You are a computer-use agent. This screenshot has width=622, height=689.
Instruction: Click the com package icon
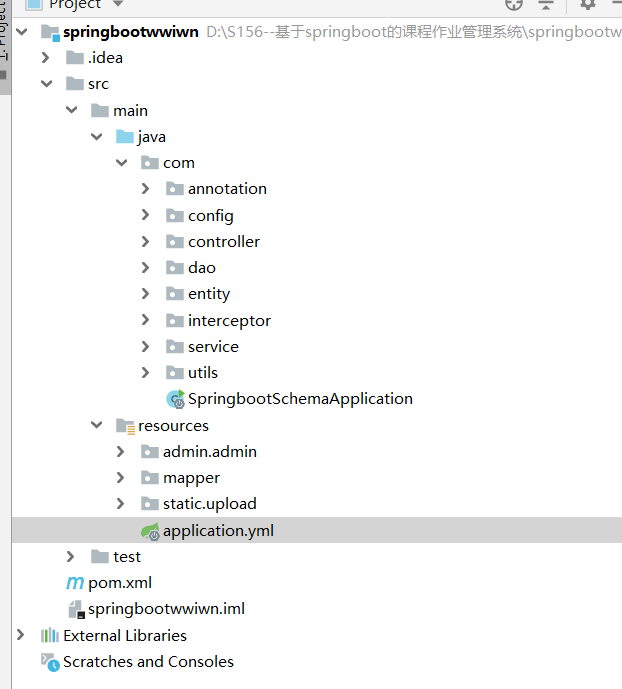coord(150,163)
